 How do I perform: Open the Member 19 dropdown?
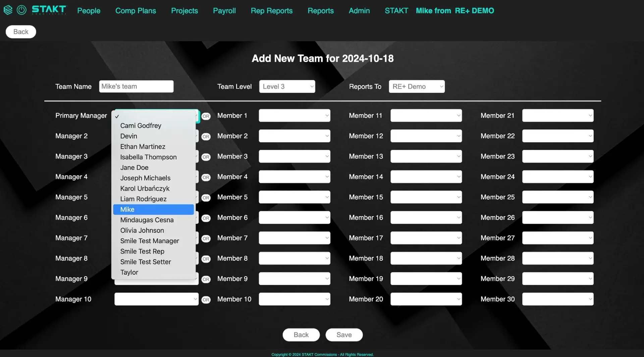click(426, 279)
